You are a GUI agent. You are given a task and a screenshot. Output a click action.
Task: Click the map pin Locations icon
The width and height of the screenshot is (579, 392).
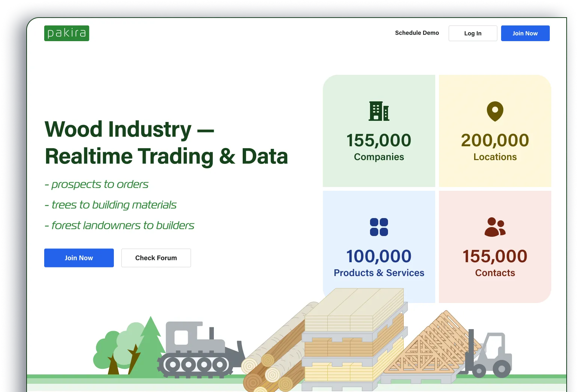tap(495, 111)
